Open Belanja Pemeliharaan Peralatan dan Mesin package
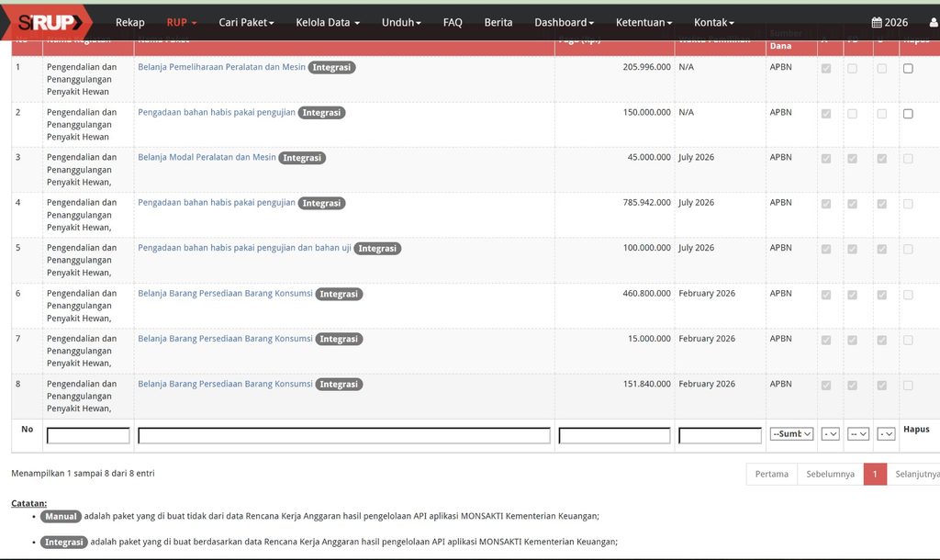 [x=222, y=67]
